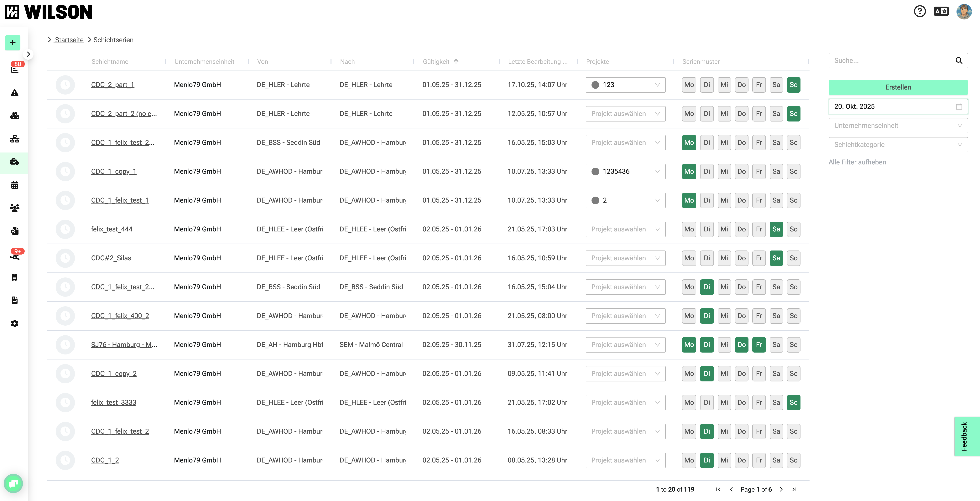Open the people group sidebar icon

pyautogui.click(x=14, y=208)
